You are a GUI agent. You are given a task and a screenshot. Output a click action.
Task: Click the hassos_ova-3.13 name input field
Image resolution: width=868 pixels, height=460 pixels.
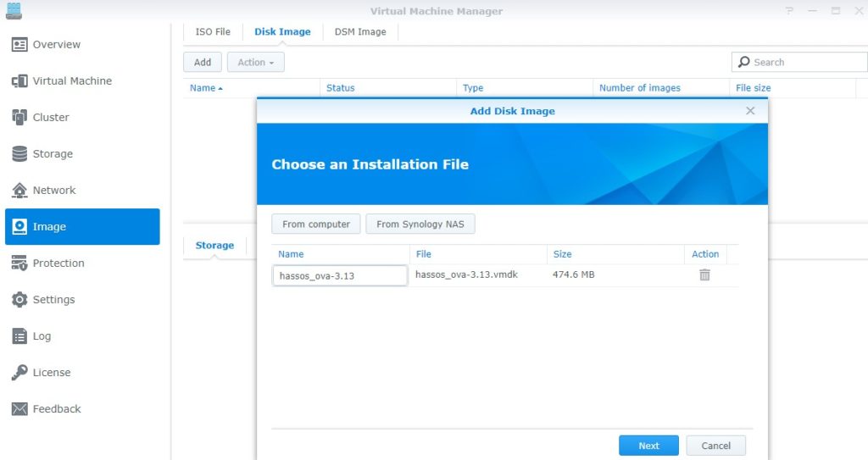(x=340, y=275)
